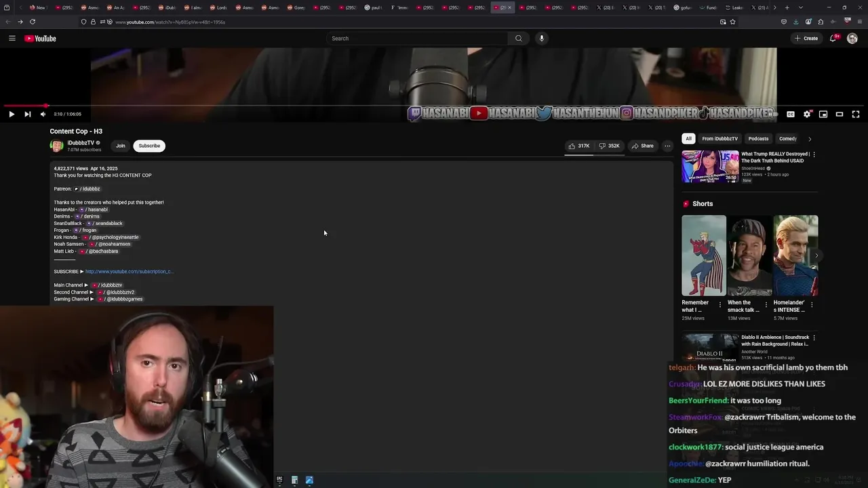Image resolution: width=868 pixels, height=488 pixels.
Task: Open iDubbbzTV channel avatar
Action: 56,146
